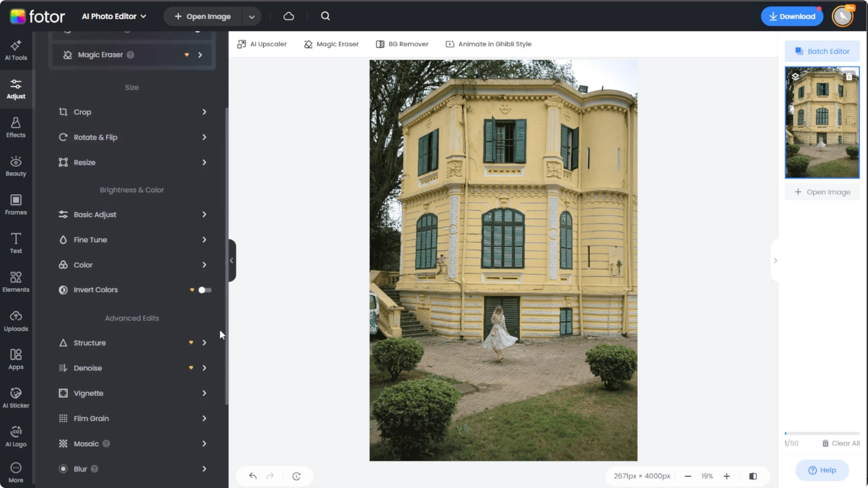Collapse the right image panel
This screenshot has width=868, height=488.
(x=775, y=260)
